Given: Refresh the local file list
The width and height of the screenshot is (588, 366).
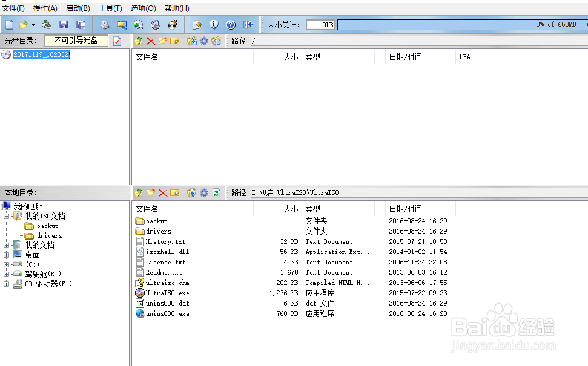Looking at the screenshot, I should (216, 192).
